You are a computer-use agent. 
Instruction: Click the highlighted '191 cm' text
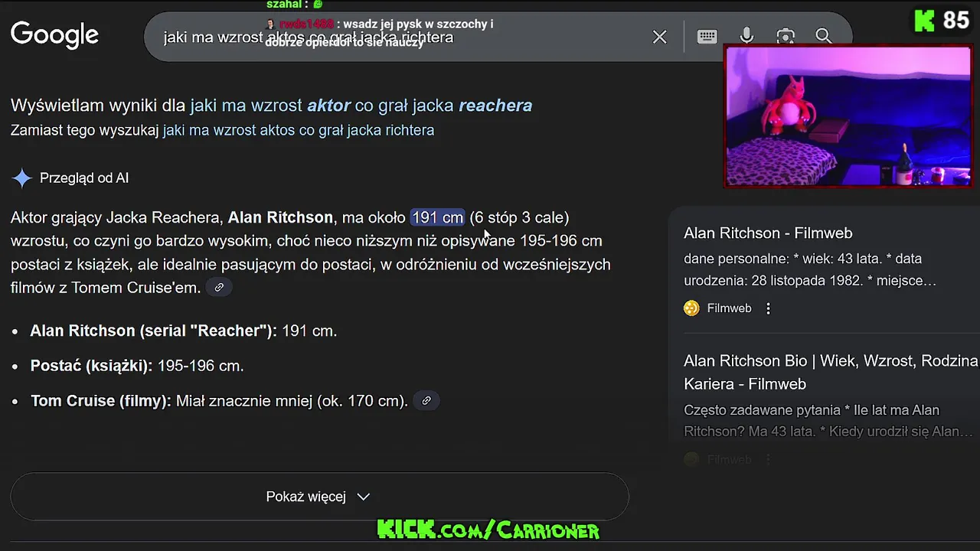[x=437, y=217]
